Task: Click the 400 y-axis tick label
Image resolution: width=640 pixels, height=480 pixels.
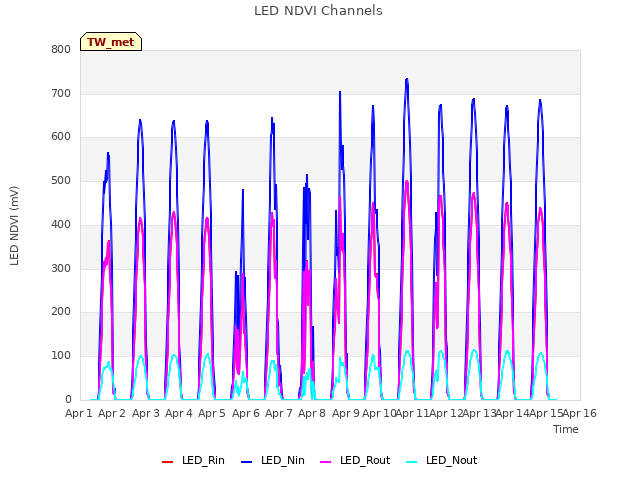Action: tap(61, 224)
